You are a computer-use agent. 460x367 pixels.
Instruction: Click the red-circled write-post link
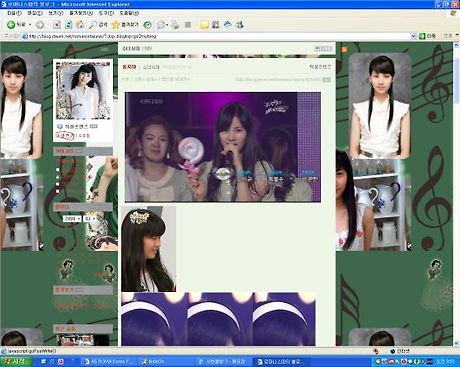tap(64, 136)
